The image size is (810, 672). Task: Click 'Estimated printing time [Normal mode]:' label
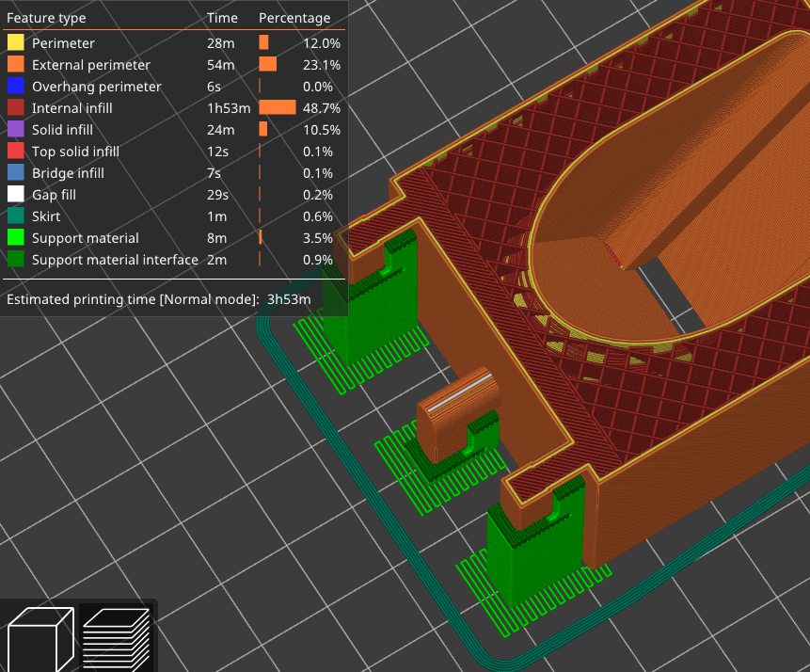click(x=133, y=299)
